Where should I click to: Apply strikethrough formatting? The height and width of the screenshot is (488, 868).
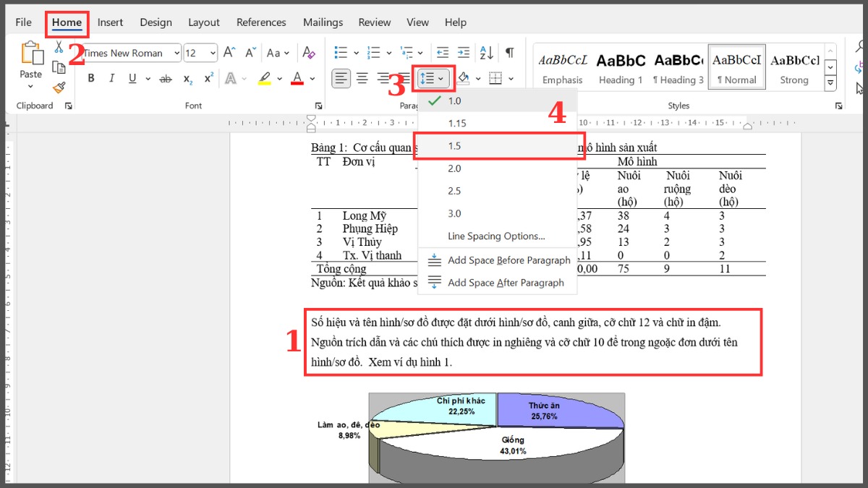coord(166,78)
